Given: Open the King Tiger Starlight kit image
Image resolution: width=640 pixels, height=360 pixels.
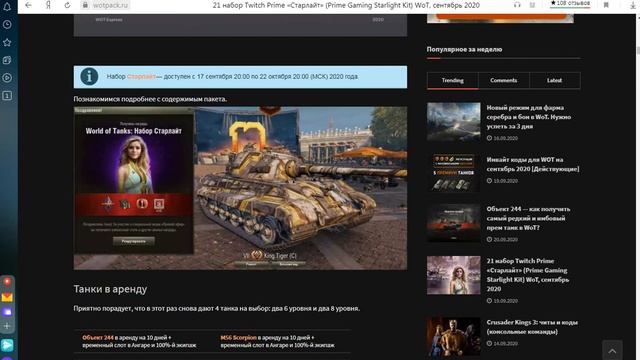Looking at the screenshot, I should pyautogui.click(x=240, y=188).
